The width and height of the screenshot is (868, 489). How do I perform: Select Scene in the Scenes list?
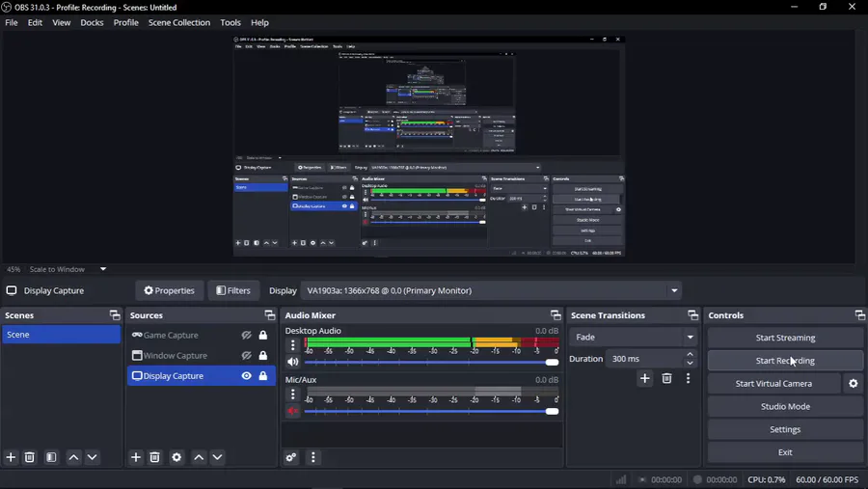tap(61, 335)
